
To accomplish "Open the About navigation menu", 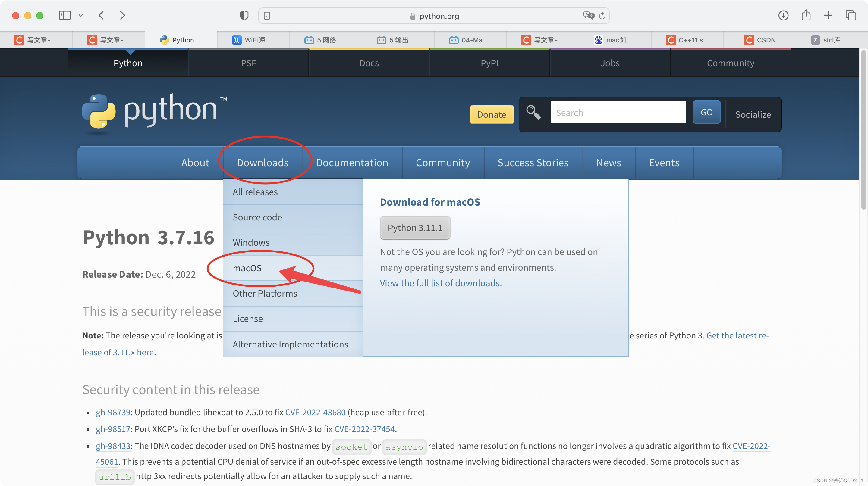I will click(x=195, y=163).
